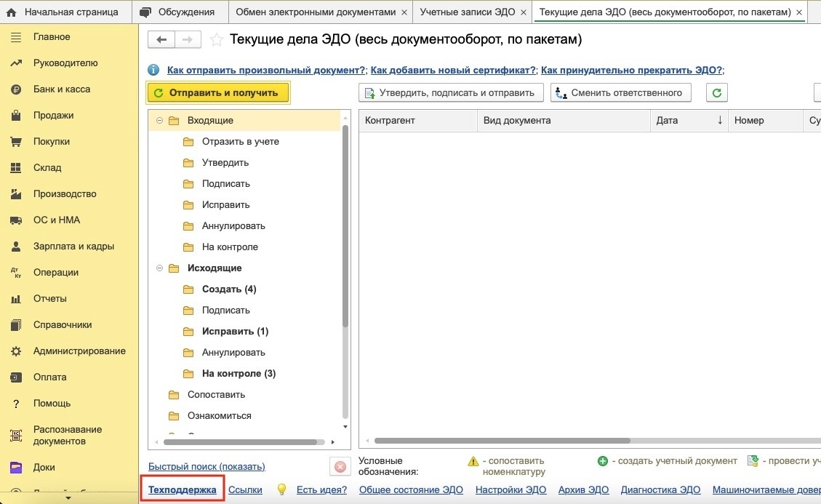Click Отправить и получить button
821x504 pixels.
tap(218, 93)
